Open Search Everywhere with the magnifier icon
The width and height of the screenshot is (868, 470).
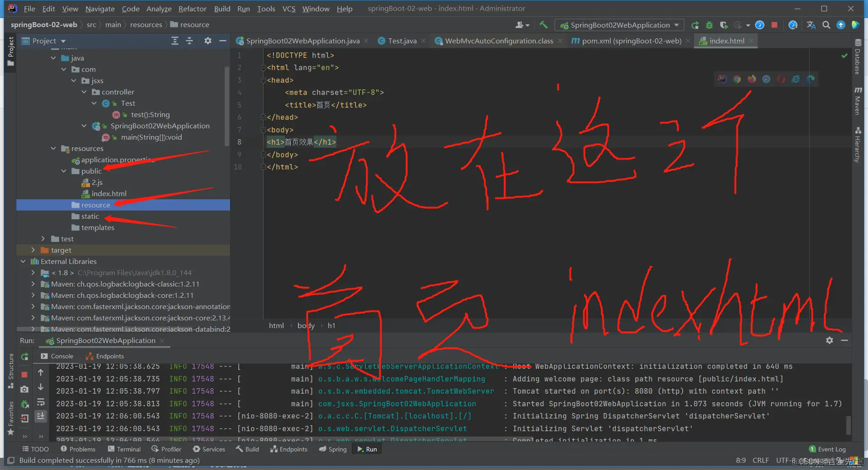826,25
